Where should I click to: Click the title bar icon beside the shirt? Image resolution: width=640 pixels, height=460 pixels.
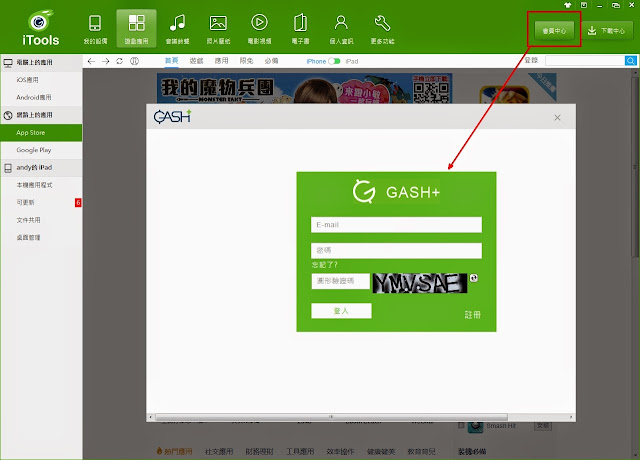584,5
